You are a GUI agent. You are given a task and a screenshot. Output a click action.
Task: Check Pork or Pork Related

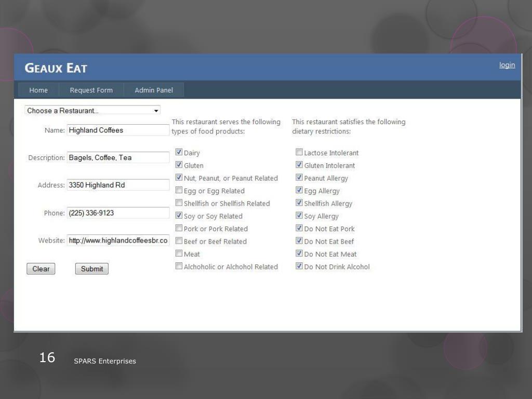pos(179,228)
